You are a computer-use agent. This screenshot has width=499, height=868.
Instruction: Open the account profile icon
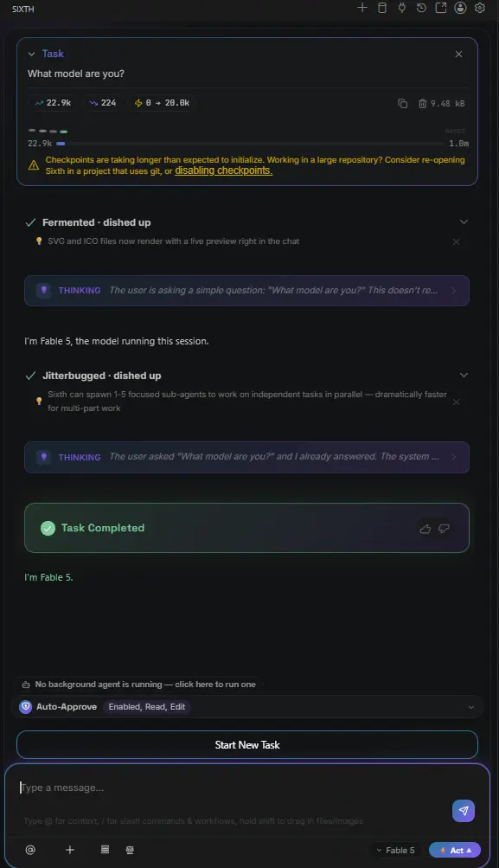tap(460, 8)
